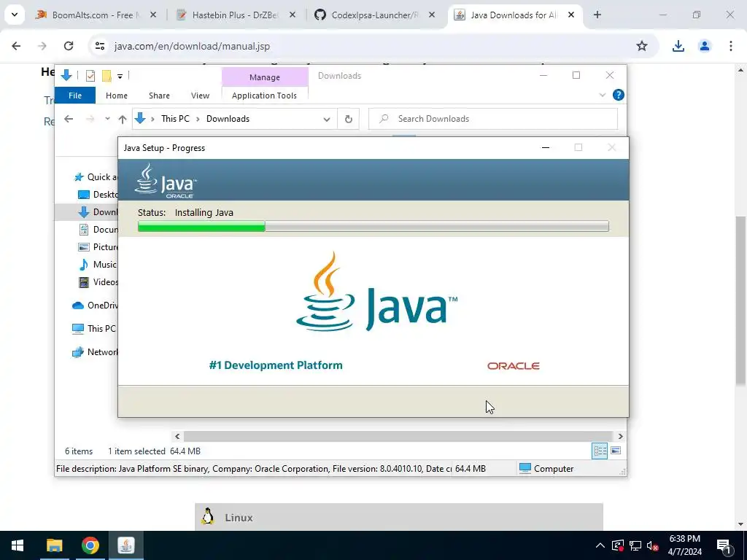The width and height of the screenshot is (747, 560).
Task: Click the horizontal scrollbar left arrow
Action: pos(177,436)
